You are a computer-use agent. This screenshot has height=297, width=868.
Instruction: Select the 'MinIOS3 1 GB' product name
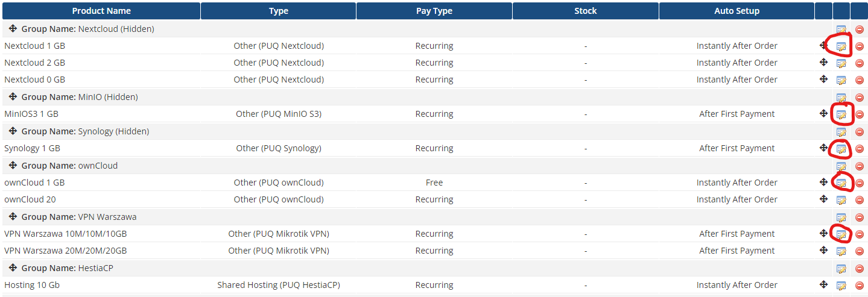click(x=31, y=114)
